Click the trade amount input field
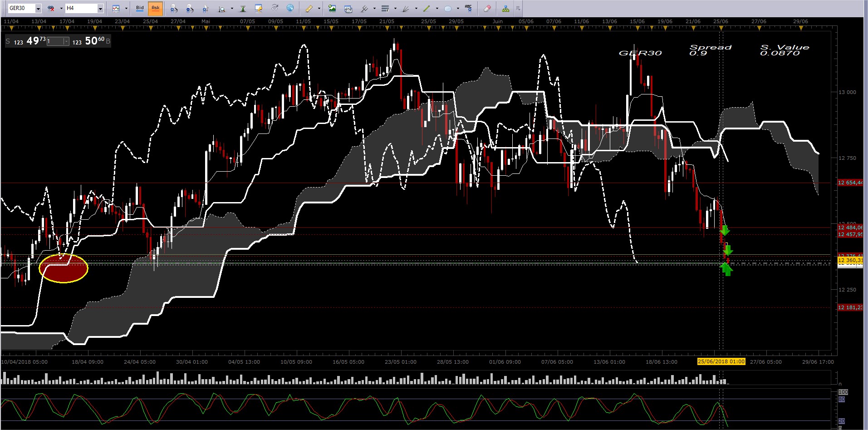Image resolution: width=868 pixels, height=430 pixels. [55, 41]
